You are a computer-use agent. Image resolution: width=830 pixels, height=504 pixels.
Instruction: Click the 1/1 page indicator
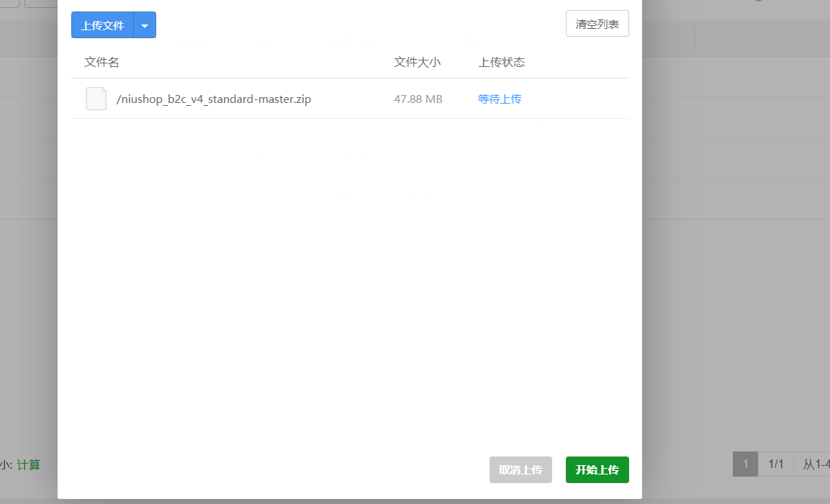tap(776, 464)
